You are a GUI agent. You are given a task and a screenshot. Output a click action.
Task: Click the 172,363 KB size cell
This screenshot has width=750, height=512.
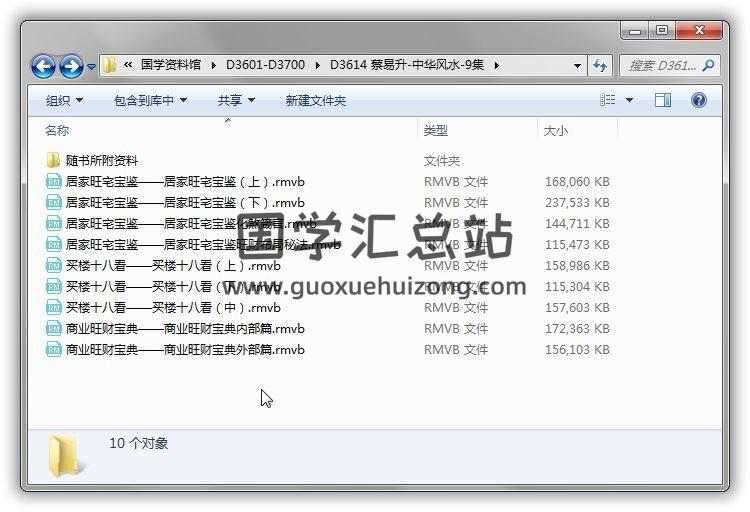pos(577,329)
